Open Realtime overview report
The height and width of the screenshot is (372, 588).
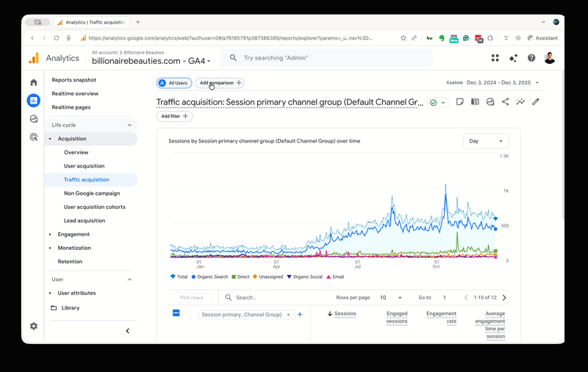[x=75, y=93]
